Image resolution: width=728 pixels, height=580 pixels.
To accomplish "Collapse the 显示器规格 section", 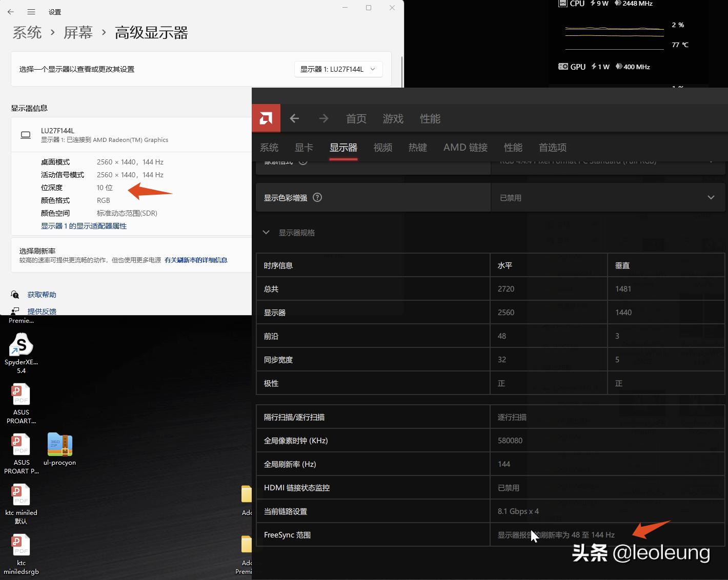I will 266,232.
